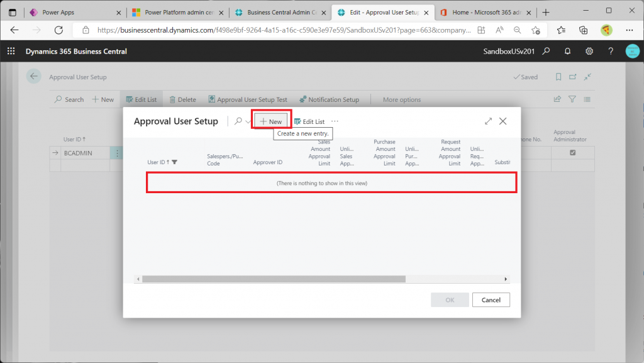Screen dimensions: 644x363
Task: Click New in the background page toolbar
Action: [103, 99]
